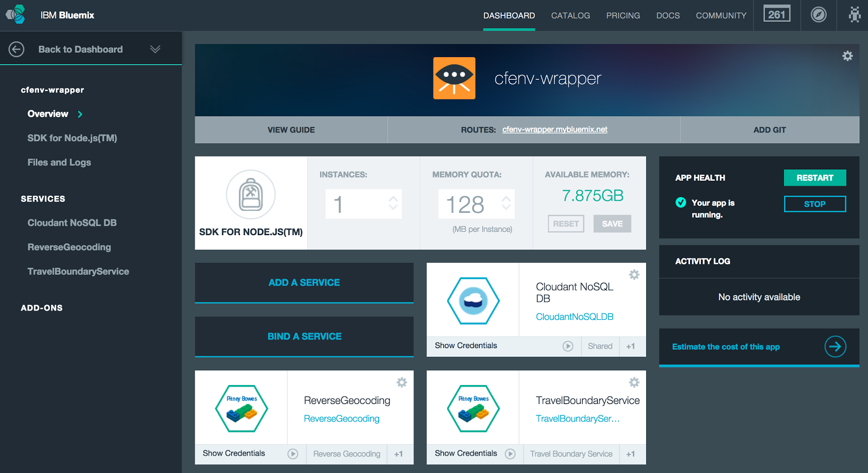The height and width of the screenshot is (473, 868).
Task: Open the compass region selector icon
Action: point(819,15)
